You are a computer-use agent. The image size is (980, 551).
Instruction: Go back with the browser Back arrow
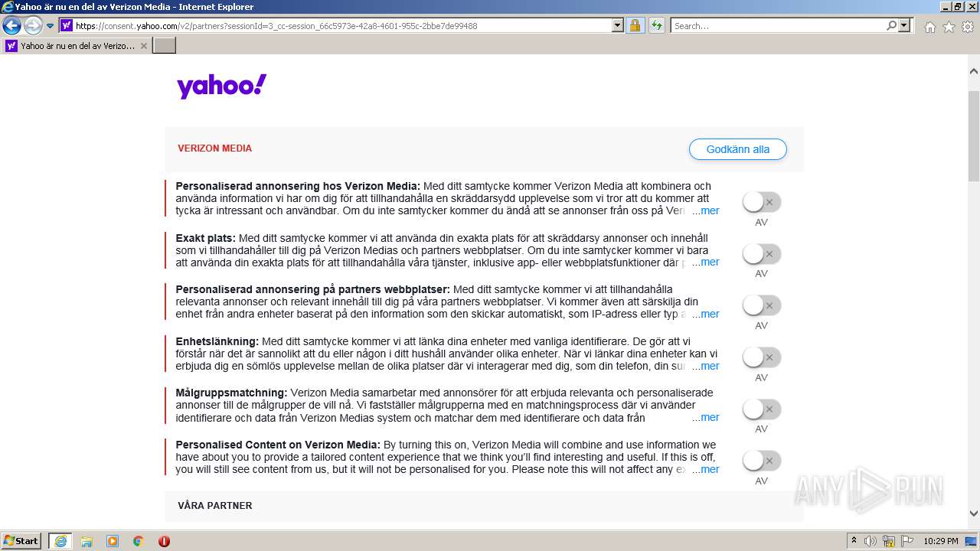(11, 25)
